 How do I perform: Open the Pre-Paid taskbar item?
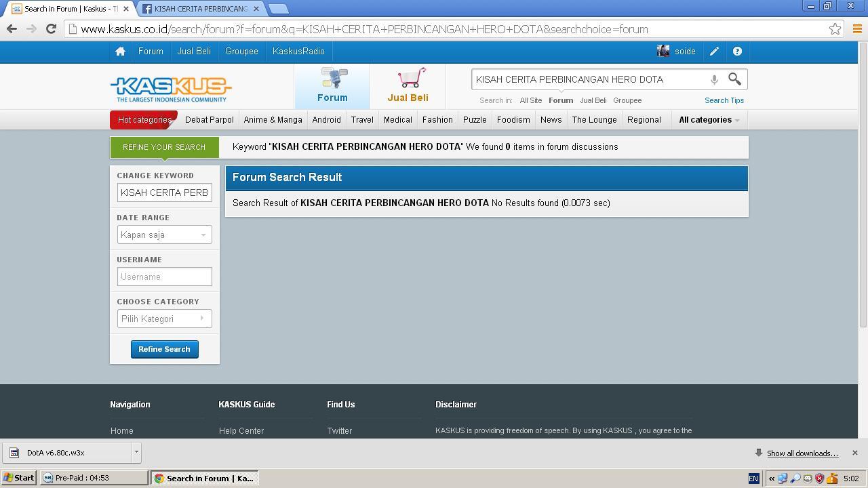pyautogui.click(x=94, y=478)
